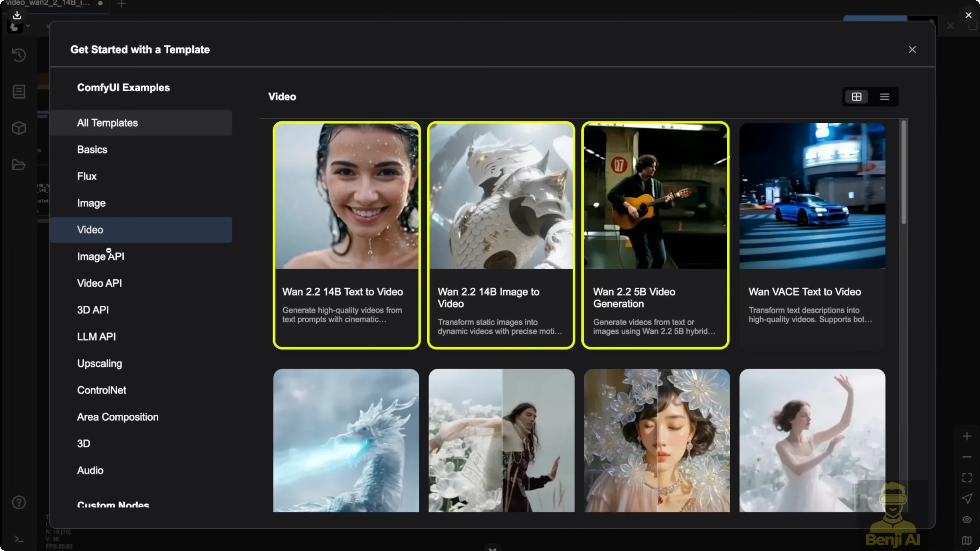This screenshot has height=551, width=980.
Task: Switch to the video_wan2_2_14B workflow tab
Action: pyautogui.click(x=50, y=4)
